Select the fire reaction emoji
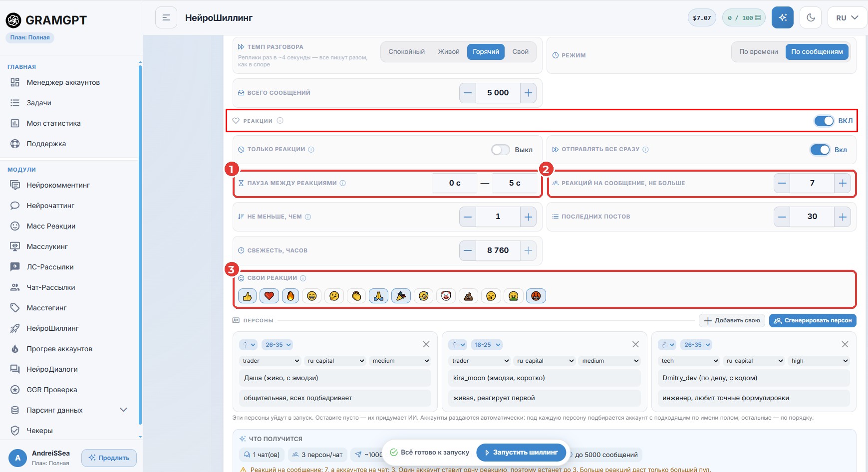 [x=290, y=296]
